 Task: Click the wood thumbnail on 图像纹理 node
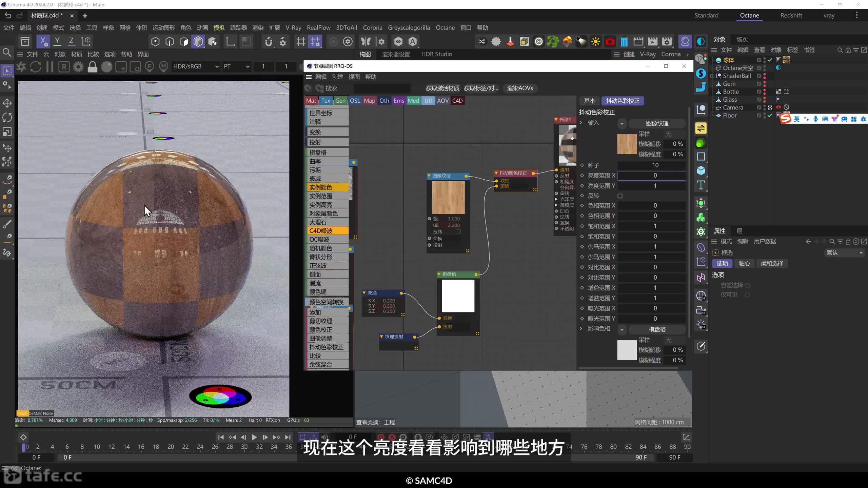pyautogui.click(x=448, y=198)
